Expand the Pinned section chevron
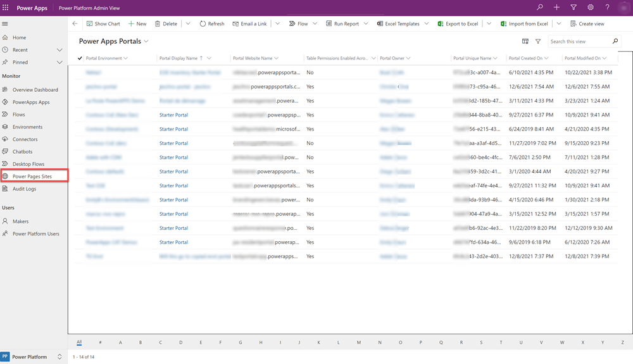This screenshot has height=364, width=633. [x=60, y=62]
